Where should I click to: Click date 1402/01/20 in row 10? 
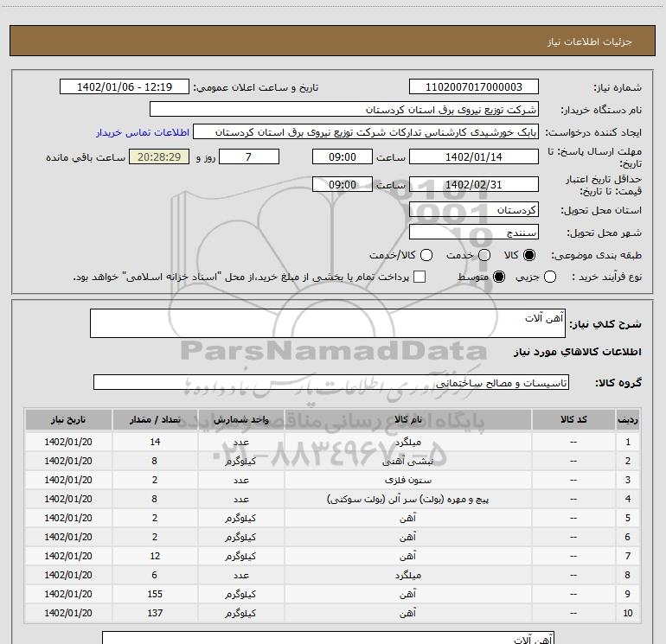68,613
